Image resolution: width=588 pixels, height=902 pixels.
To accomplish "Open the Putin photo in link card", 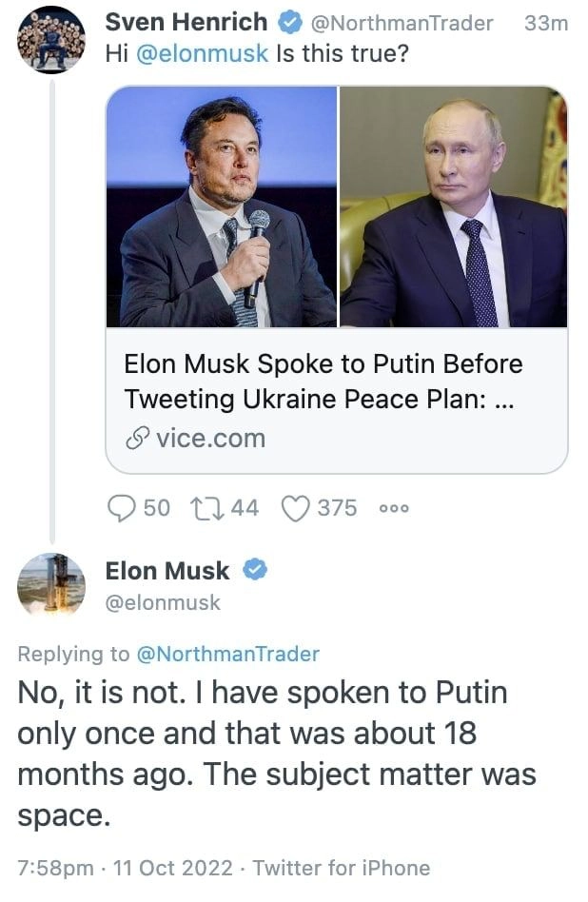I will [x=454, y=206].
